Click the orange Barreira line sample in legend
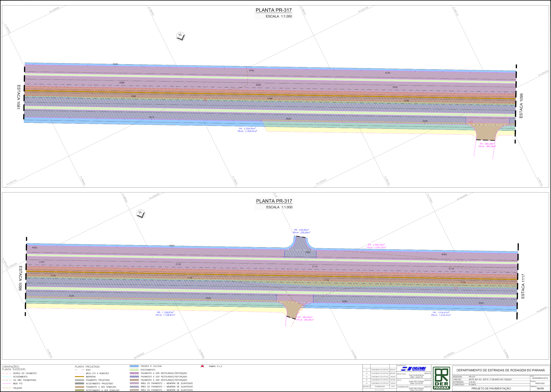 coord(79,377)
